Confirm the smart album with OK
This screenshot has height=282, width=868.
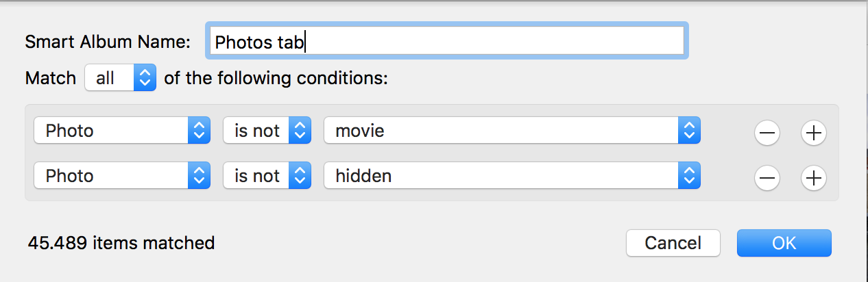point(784,243)
